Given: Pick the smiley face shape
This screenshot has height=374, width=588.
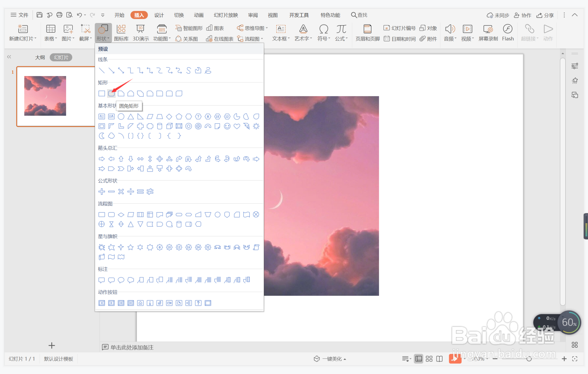Looking at the screenshot, I should pos(227,126).
